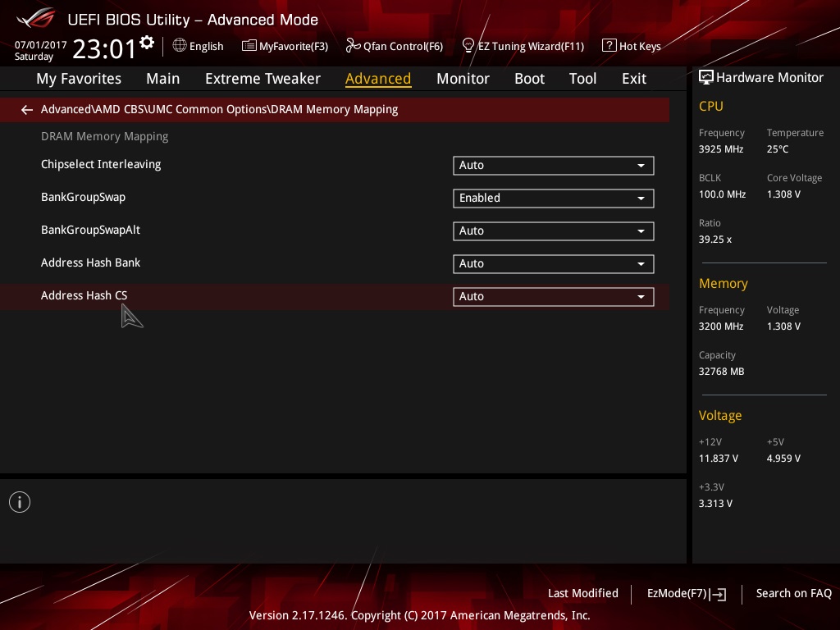Select the BankGroupSwapAlt label
This screenshot has width=840, height=630.
click(x=90, y=230)
